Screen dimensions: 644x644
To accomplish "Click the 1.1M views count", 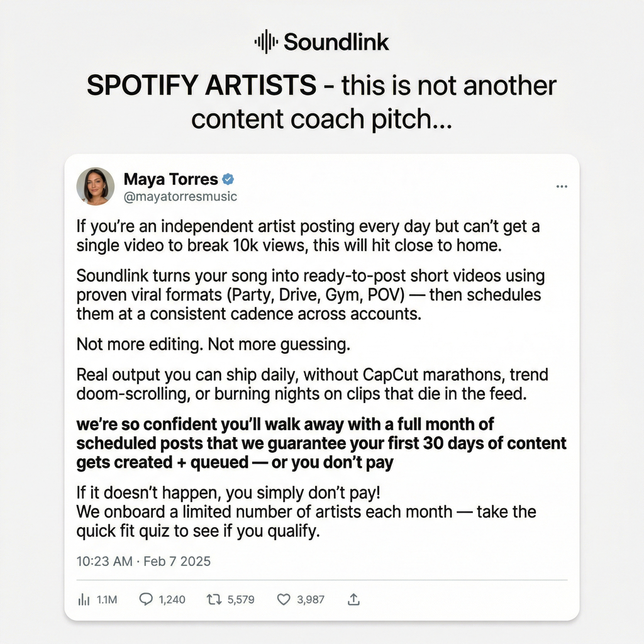I will pos(107,599).
